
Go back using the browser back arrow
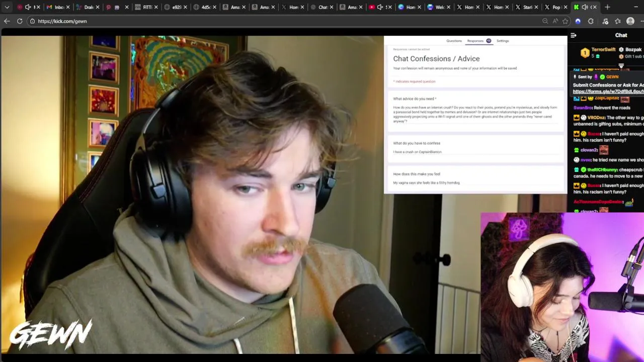[x=7, y=21]
